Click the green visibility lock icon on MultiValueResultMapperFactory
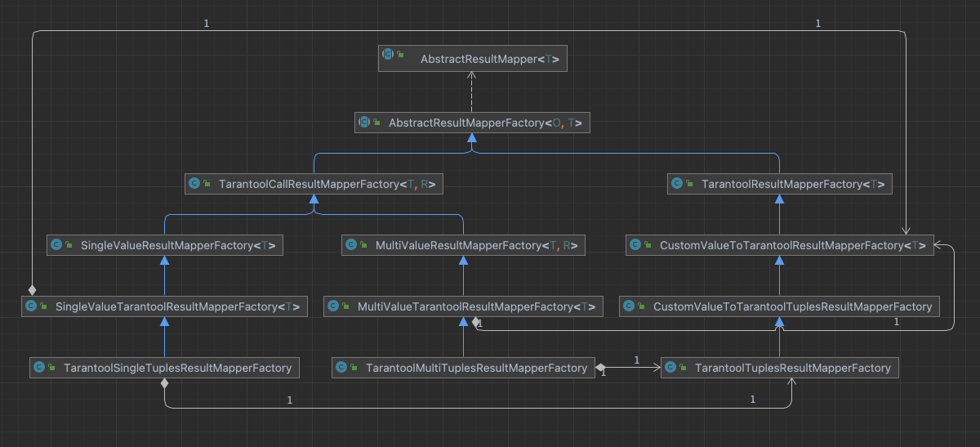The width and height of the screenshot is (980, 447). click(x=363, y=245)
